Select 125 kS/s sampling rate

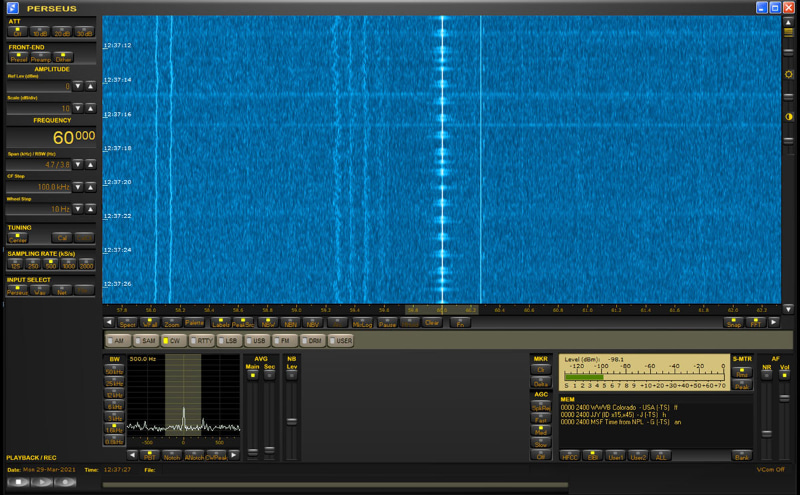[x=15, y=264]
